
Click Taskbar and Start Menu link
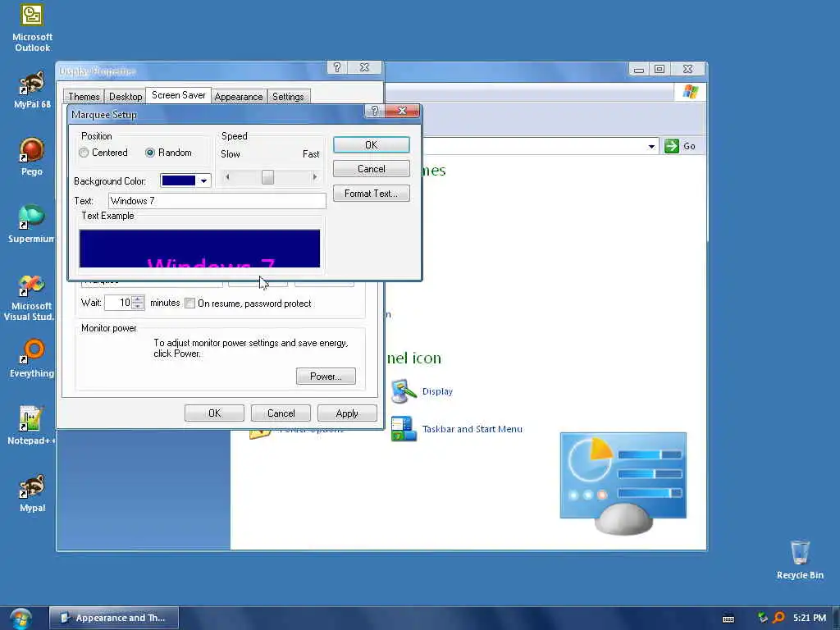[x=472, y=428]
